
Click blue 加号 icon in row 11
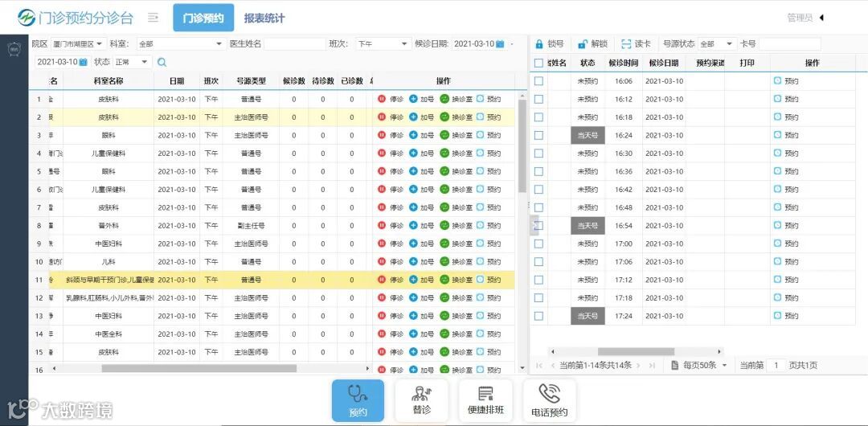tap(413, 279)
